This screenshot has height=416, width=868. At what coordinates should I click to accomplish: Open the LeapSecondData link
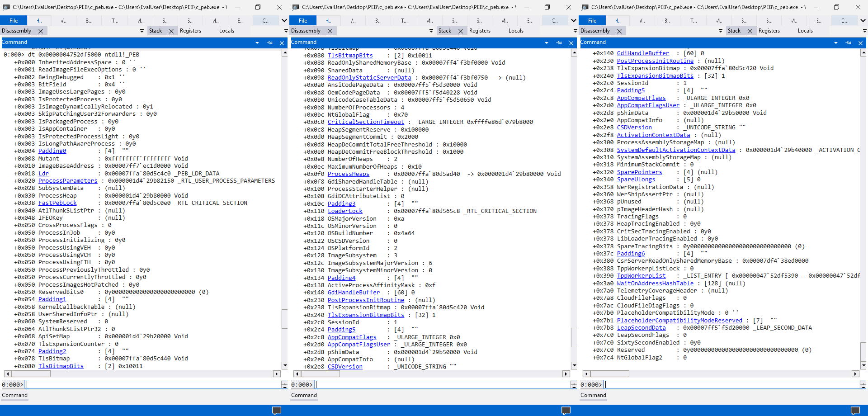pyautogui.click(x=641, y=328)
